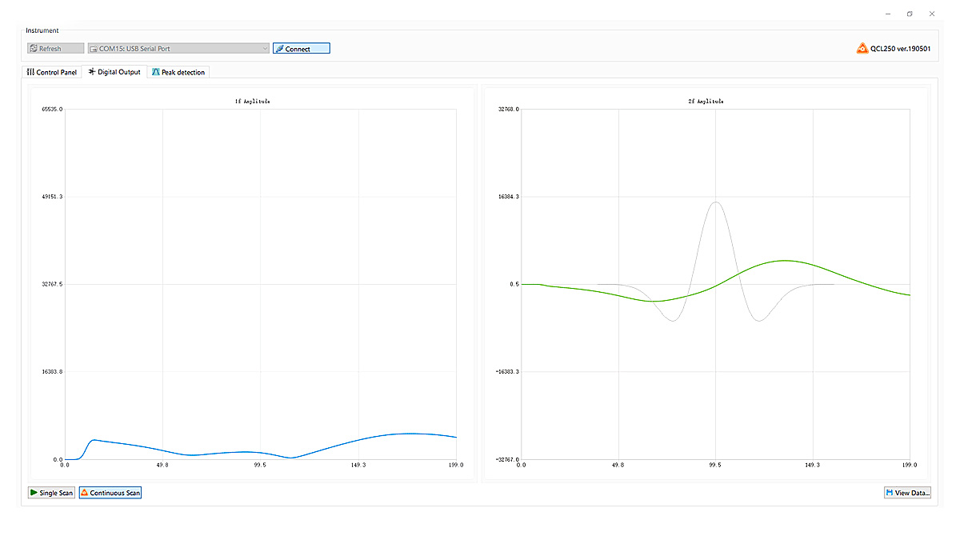Start a Single Scan with the play icon

[34, 493]
